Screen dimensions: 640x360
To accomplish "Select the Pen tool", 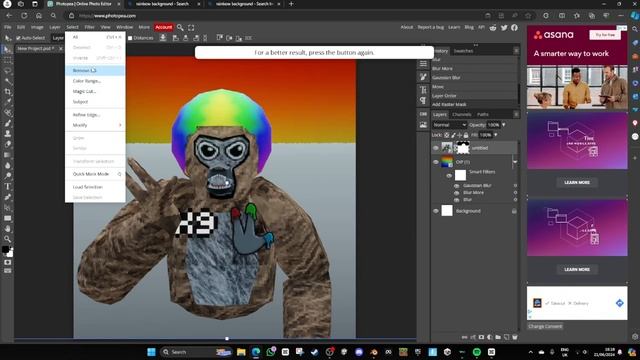I will pyautogui.click(x=7, y=197).
